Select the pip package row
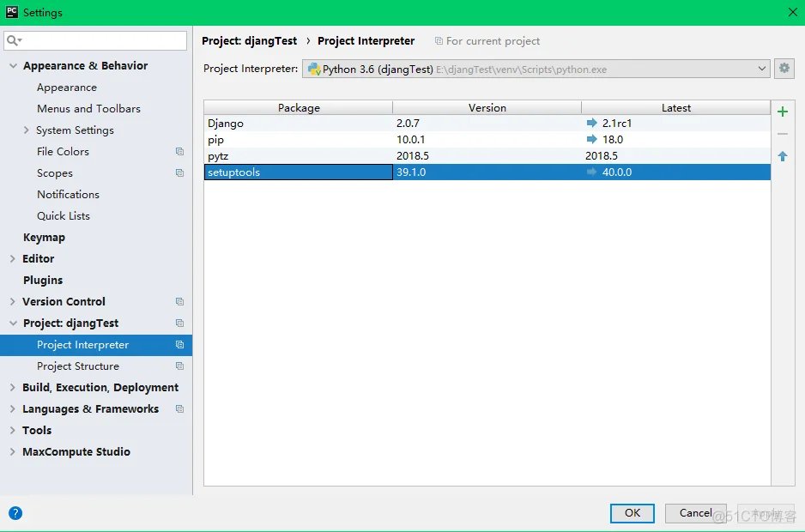Viewport: 805px width, 532px height. [x=487, y=139]
